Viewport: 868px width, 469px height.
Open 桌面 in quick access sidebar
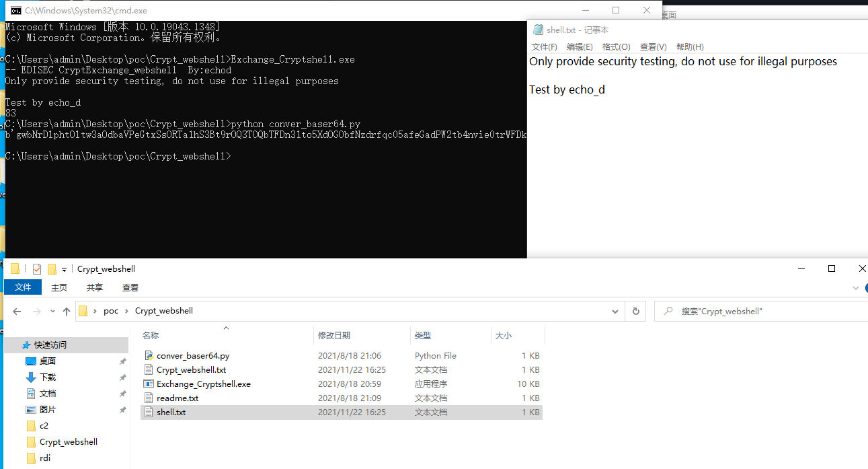tap(48, 361)
